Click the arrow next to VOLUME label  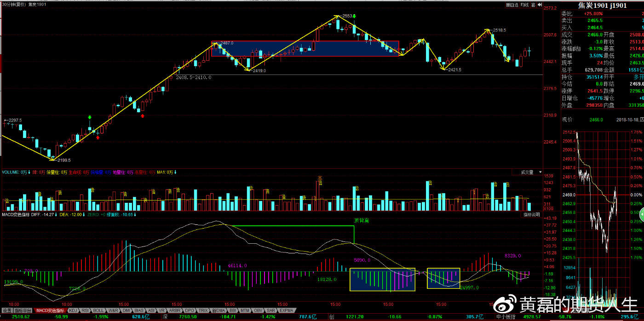tap(29, 172)
